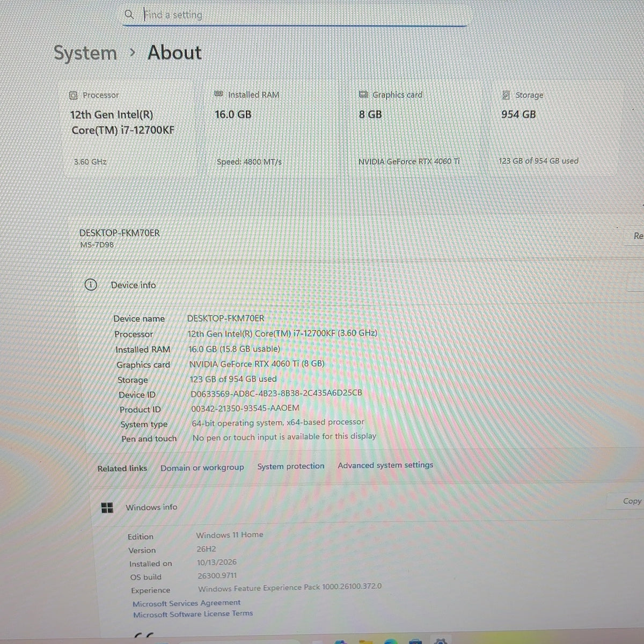Select the No pen or touch input text
The image size is (644, 644).
[284, 437]
